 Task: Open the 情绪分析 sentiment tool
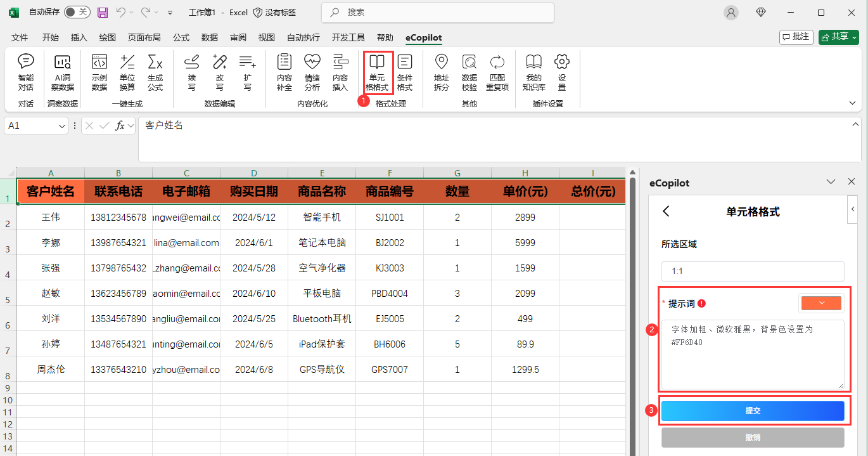312,72
